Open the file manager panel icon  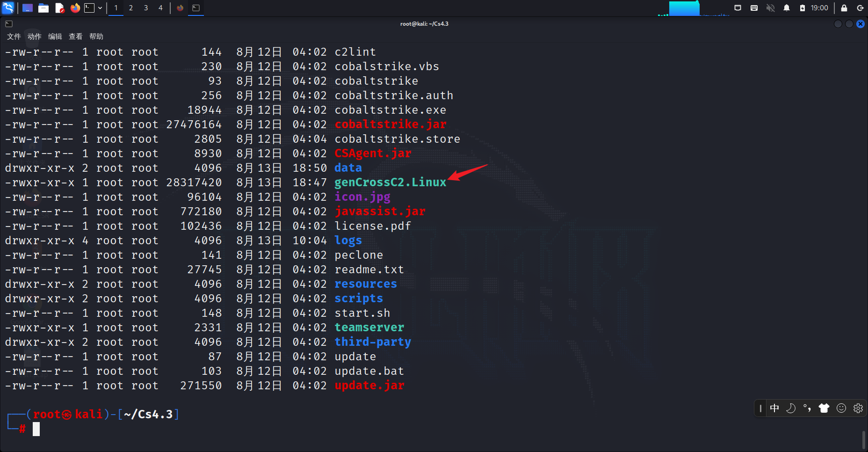43,8
